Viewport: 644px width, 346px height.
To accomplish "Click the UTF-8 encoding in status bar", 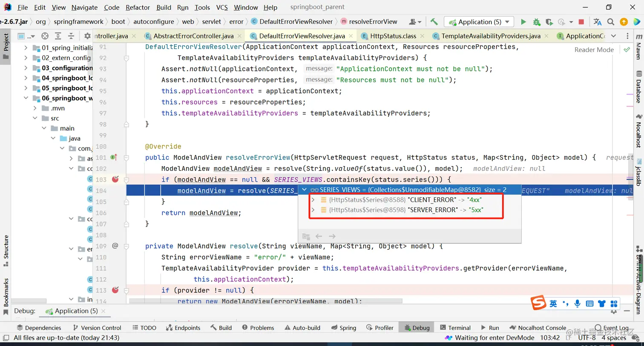I will pyautogui.click(x=587, y=338).
